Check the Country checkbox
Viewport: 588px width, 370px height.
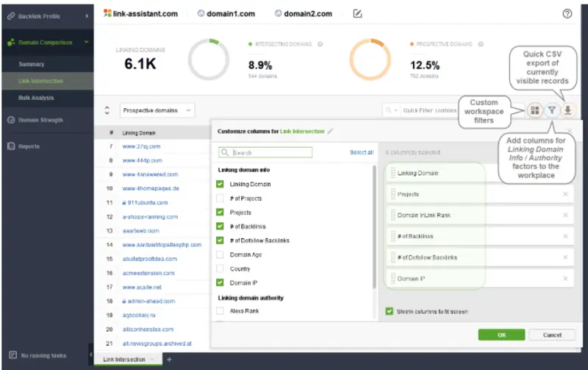tap(220, 268)
